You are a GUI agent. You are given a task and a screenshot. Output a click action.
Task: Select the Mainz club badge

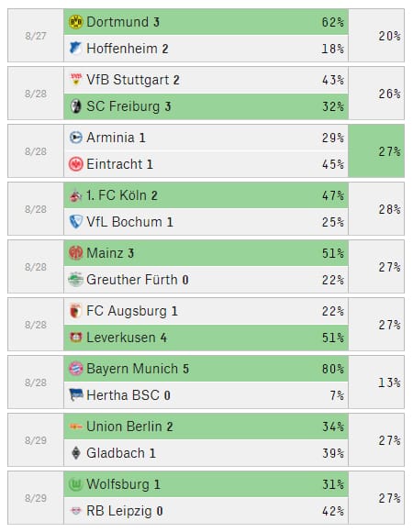pyautogui.click(x=75, y=253)
